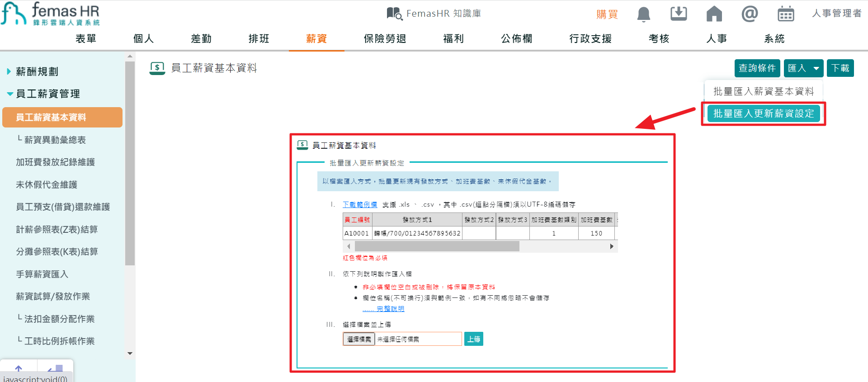The height and width of the screenshot is (382, 868).
Task: Select 員工薪資基本資料 in sidebar
Action: click(x=62, y=117)
